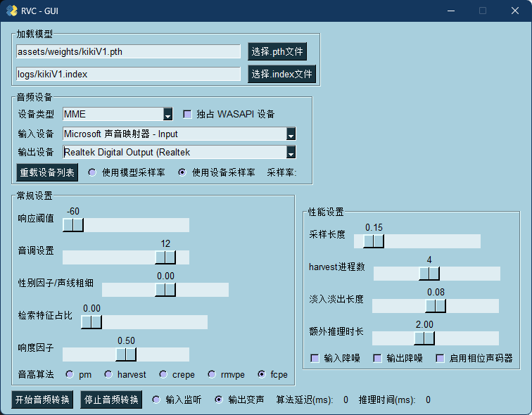Select 输出变声 radio button
Image resolution: width=532 pixels, height=415 pixels.
click(218, 400)
